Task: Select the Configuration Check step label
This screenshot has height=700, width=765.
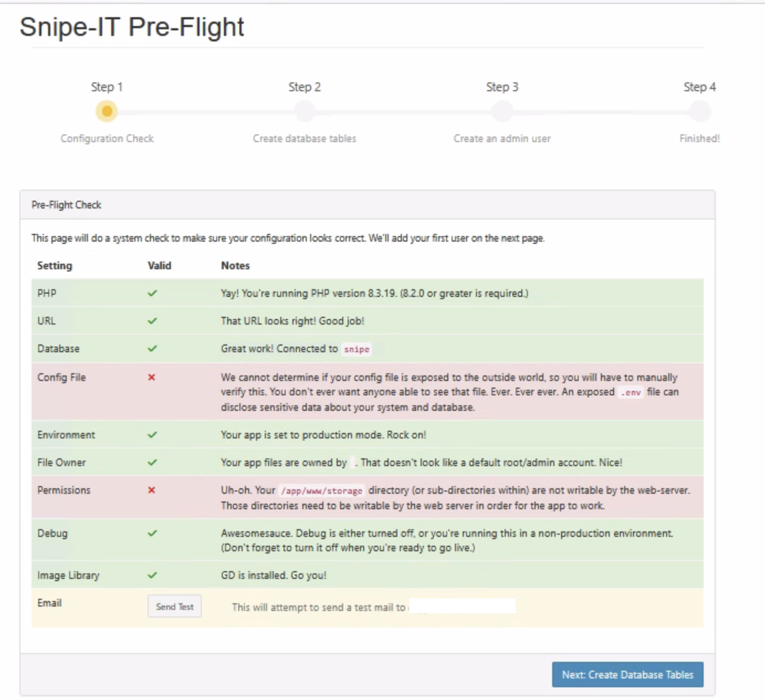Action: [x=107, y=138]
